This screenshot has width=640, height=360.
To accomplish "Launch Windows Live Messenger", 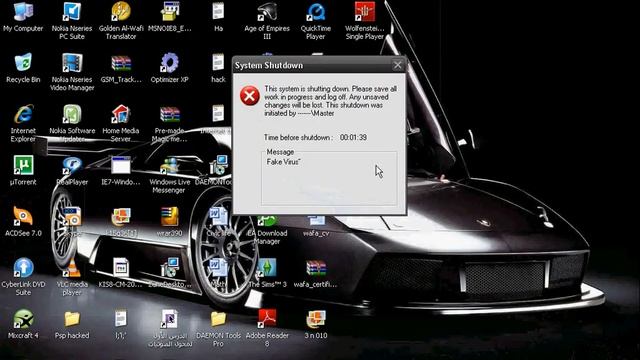I will pos(169,165).
